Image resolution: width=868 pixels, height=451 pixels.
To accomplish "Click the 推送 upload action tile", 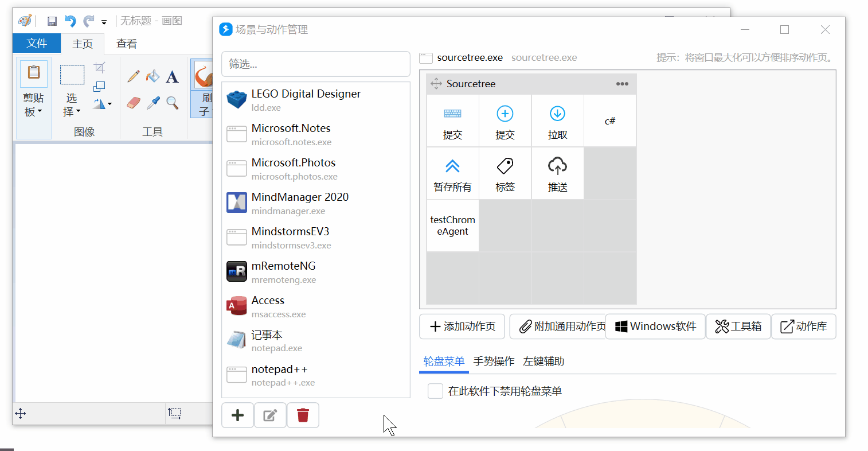I will 557,173.
